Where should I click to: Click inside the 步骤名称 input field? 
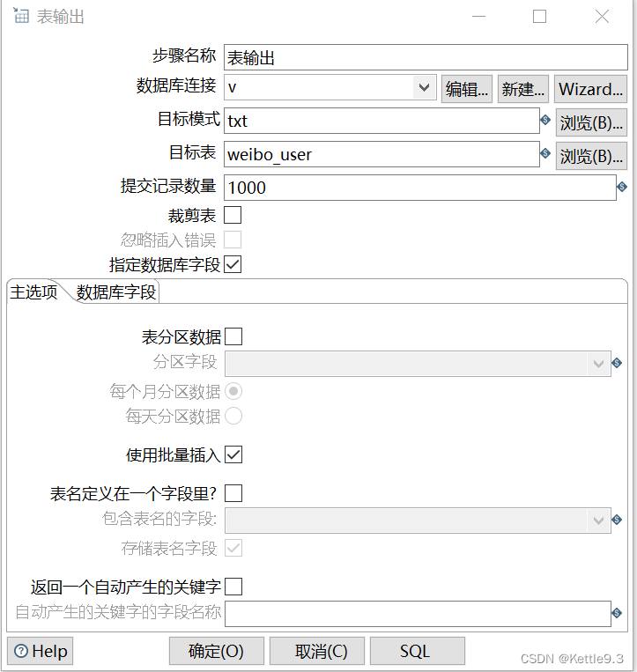click(x=426, y=57)
